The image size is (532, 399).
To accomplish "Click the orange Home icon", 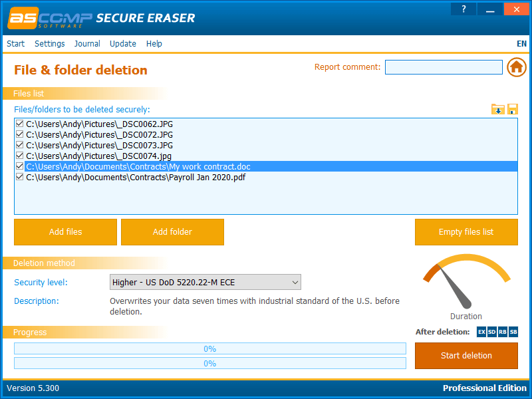I will click(x=517, y=66).
